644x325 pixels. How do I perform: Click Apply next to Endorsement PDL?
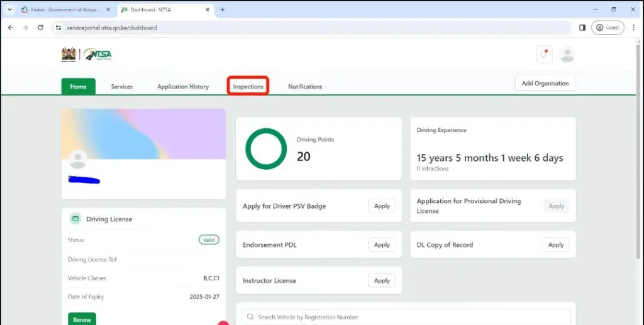382,245
